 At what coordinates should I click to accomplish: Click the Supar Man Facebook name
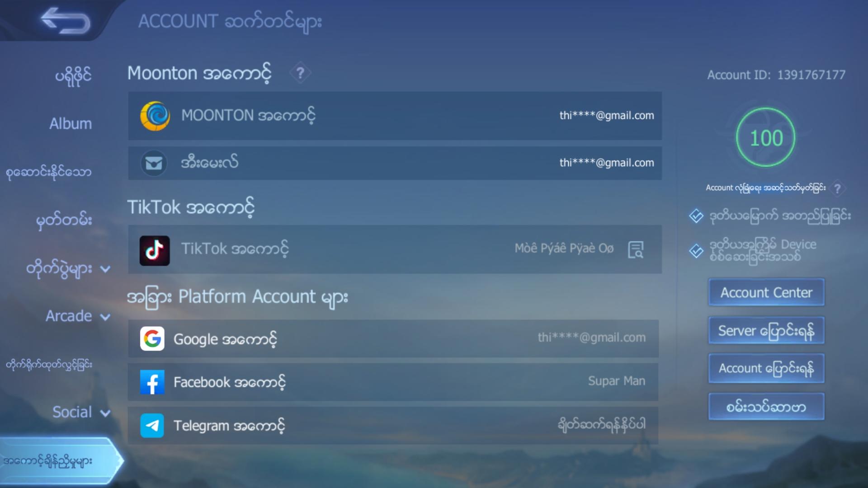coord(617,381)
